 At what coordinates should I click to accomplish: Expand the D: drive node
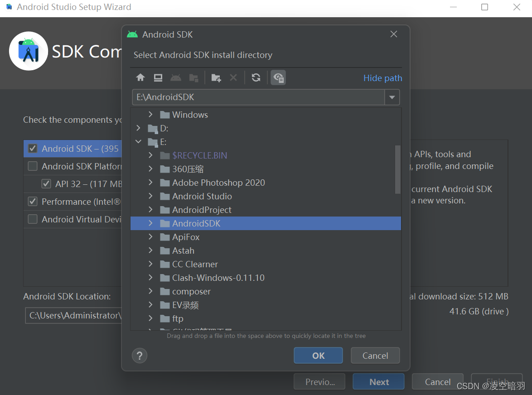tap(138, 128)
